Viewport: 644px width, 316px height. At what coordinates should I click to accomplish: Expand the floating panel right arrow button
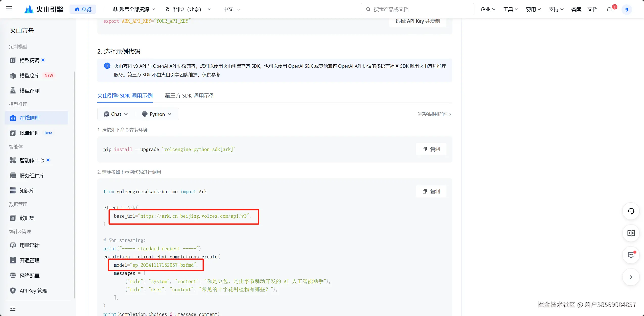coord(631,277)
